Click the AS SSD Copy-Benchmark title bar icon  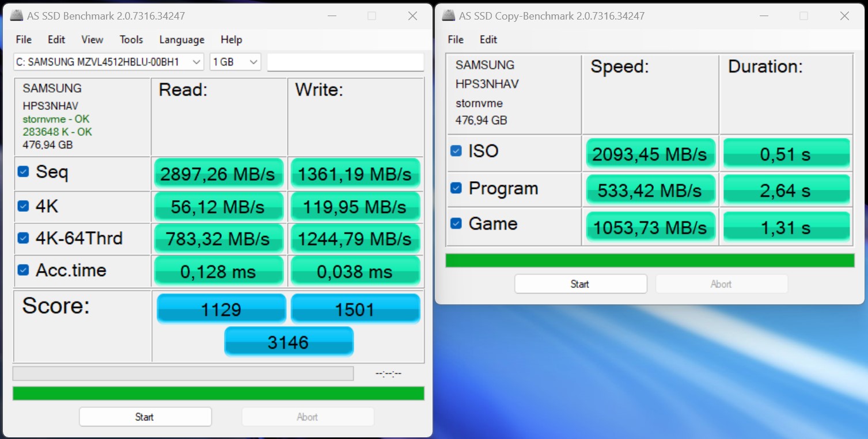tap(448, 16)
